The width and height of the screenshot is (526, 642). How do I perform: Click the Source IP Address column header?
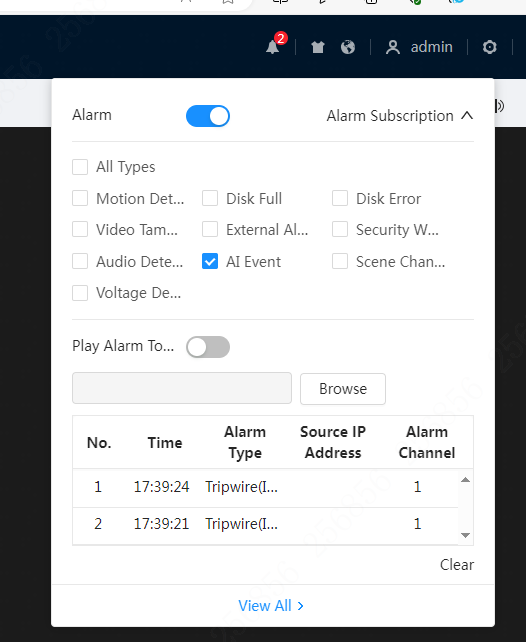333,442
